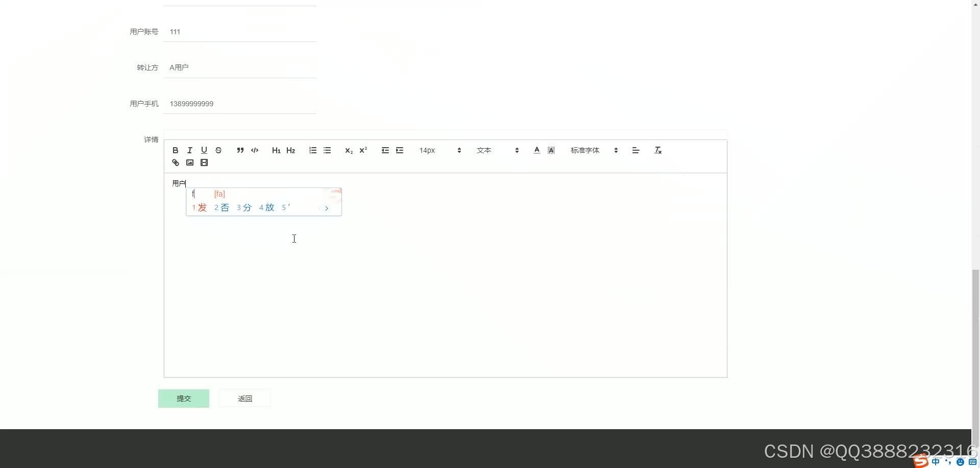Toggle bold formatting in the editor

click(x=175, y=150)
